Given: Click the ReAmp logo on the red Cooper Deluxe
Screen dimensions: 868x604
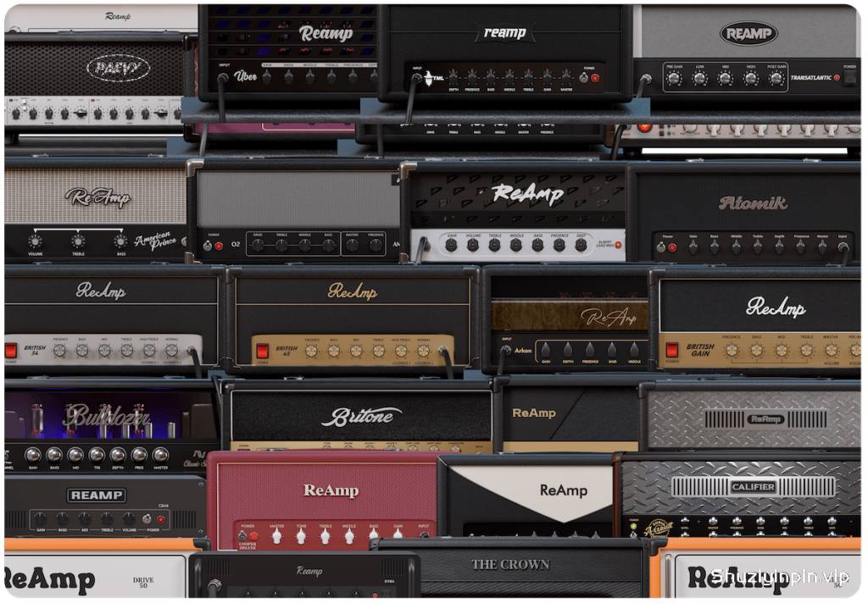Looking at the screenshot, I should 331,490.
